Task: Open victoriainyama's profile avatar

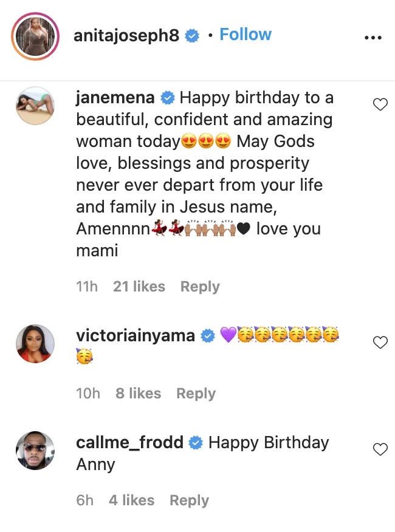Action: click(36, 343)
